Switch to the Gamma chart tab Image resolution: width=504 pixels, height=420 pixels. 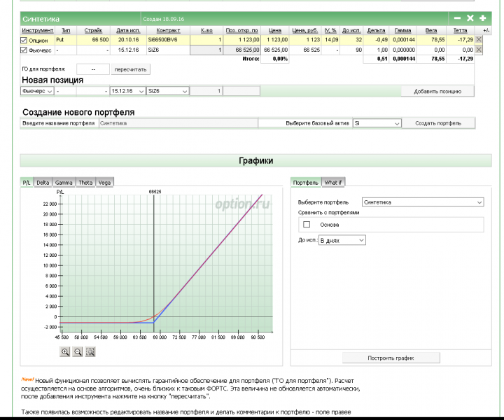pos(64,182)
